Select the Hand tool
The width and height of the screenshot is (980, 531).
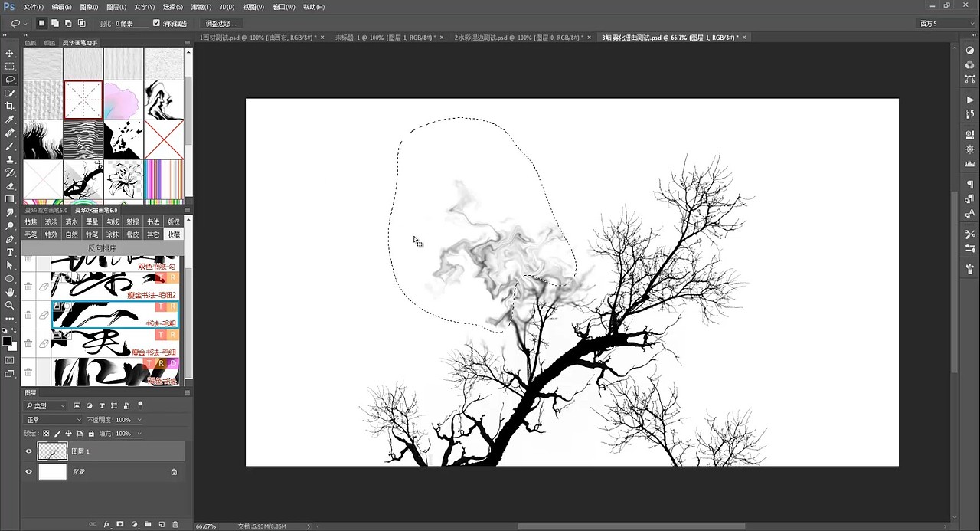[10, 292]
